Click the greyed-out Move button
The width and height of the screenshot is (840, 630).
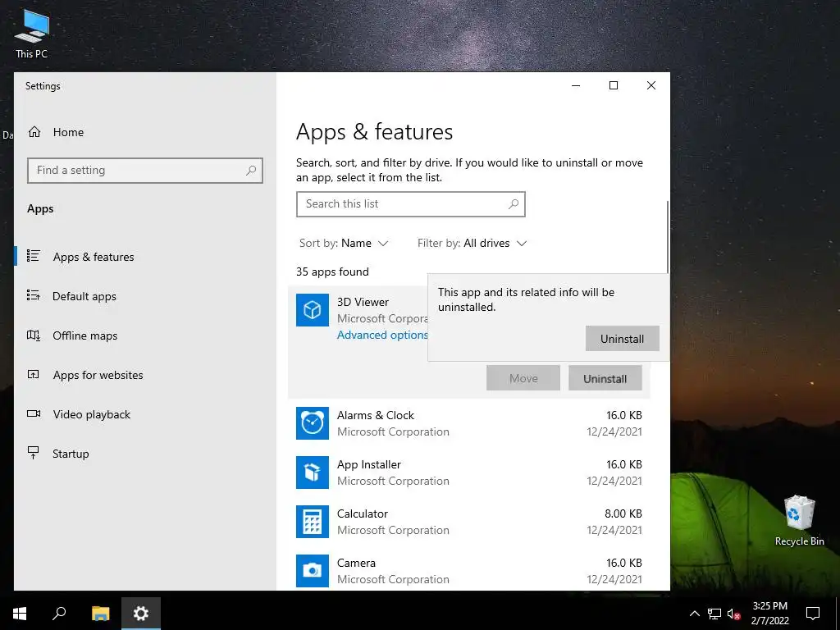523,378
